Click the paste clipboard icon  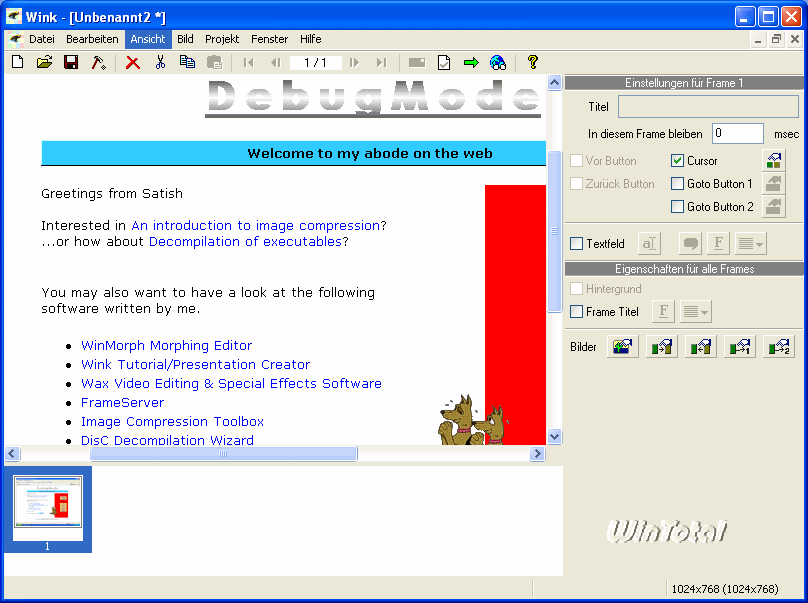214,62
